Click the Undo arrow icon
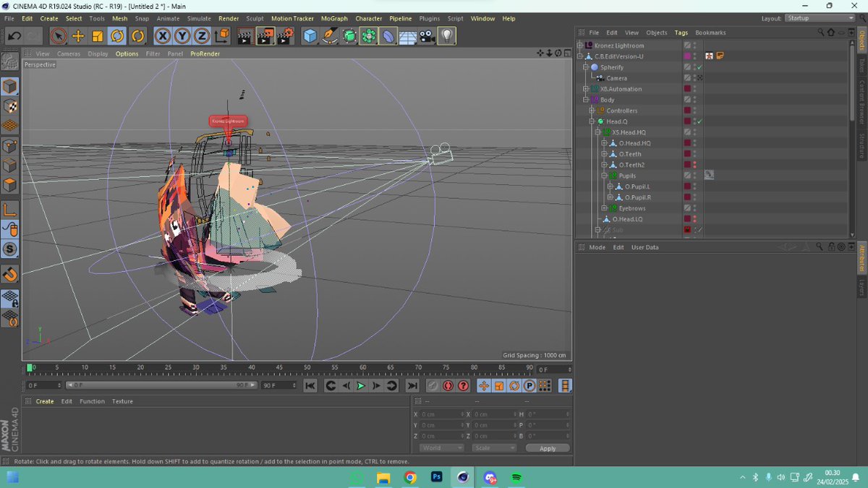The height and width of the screenshot is (488, 868). pyautogui.click(x=14, y=35)
